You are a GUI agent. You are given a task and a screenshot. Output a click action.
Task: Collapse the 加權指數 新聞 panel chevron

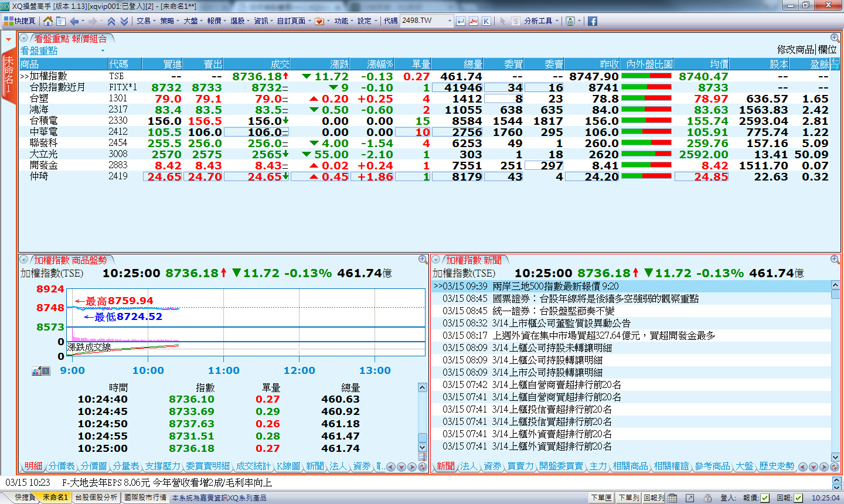(x=436, y=260)
